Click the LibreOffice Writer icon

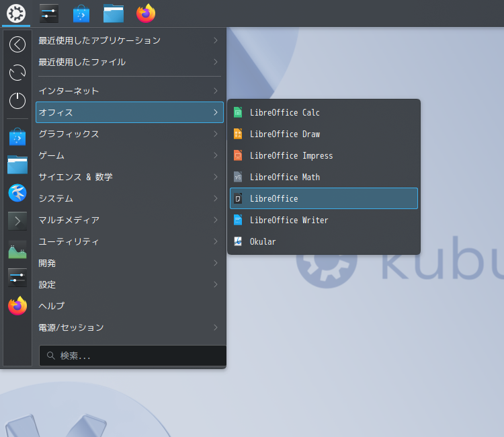point(238,221)
